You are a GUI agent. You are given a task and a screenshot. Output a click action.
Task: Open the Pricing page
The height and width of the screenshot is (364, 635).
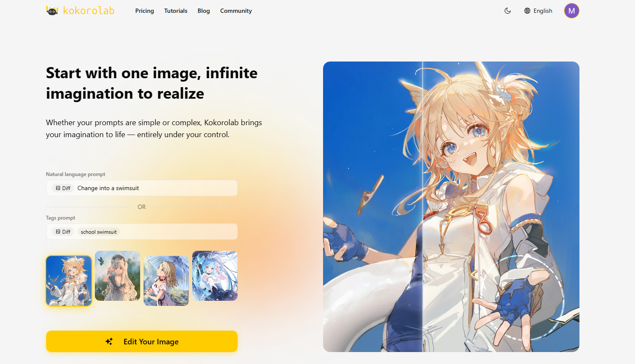point(144,11)
